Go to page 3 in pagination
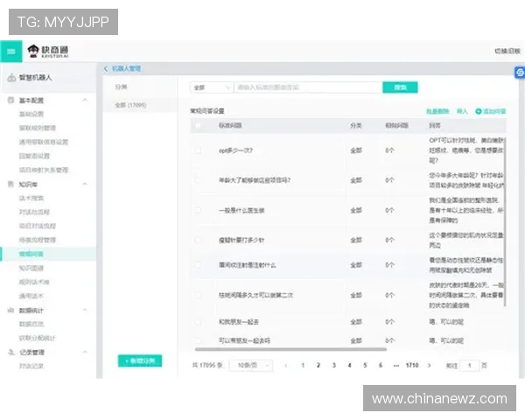The height and width of the screenshot is (420, 525). click(x=334, y=366)
